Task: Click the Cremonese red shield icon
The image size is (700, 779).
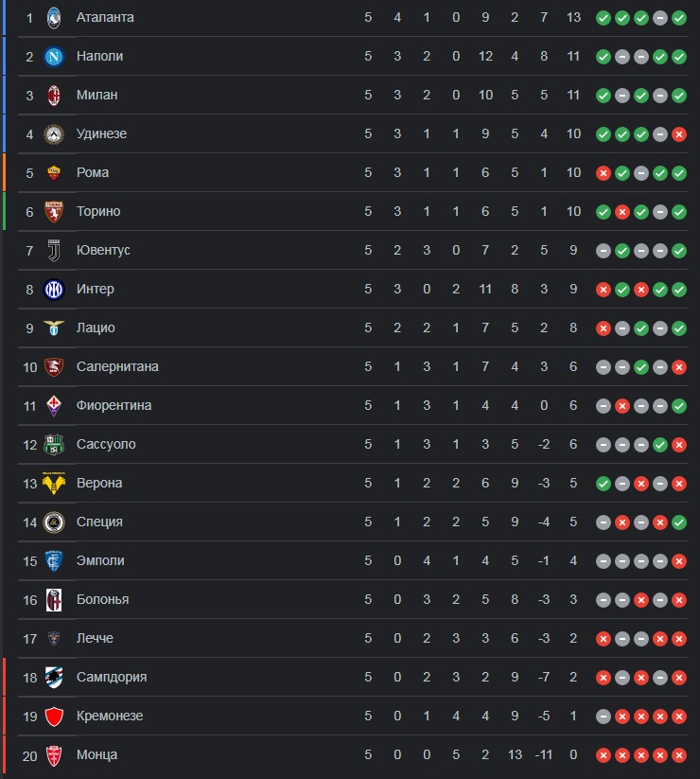Action: [x=54, y=717]
